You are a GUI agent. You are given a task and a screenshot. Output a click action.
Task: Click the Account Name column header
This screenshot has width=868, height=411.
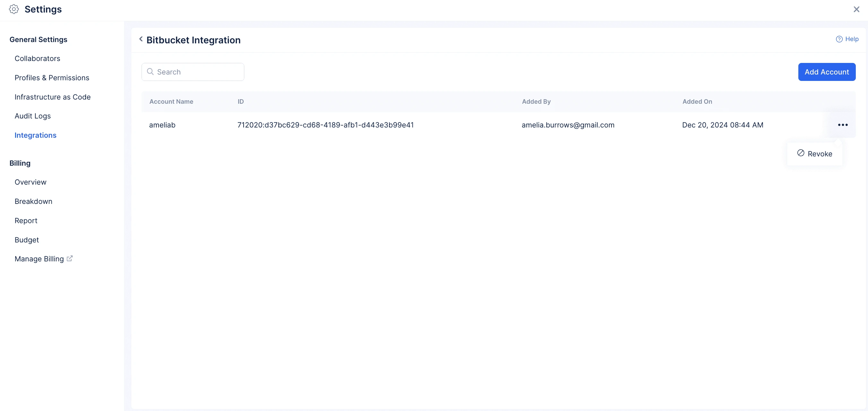(x=171, y=101)
